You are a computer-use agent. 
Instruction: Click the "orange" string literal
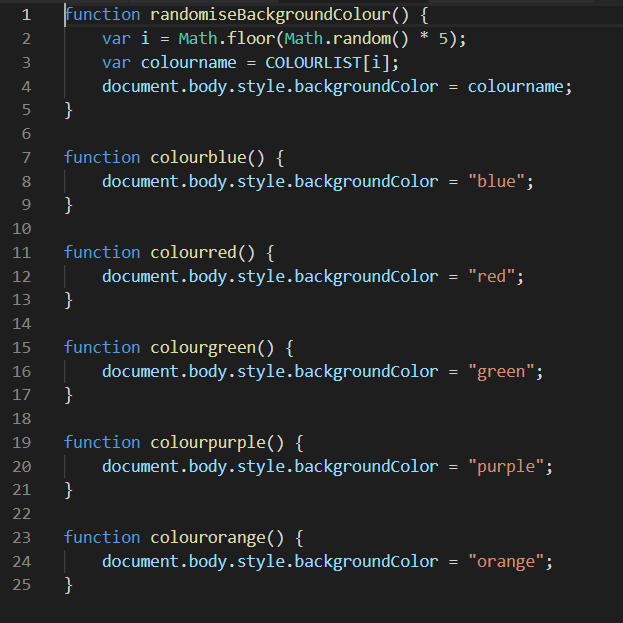pos(509,562)
